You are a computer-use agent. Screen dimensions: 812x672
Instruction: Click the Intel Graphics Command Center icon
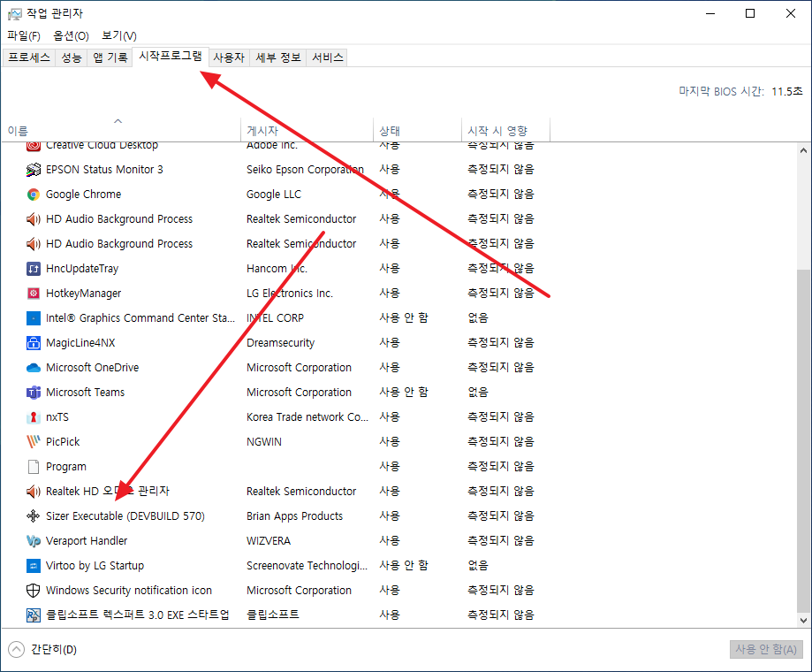tap(34, 318)
